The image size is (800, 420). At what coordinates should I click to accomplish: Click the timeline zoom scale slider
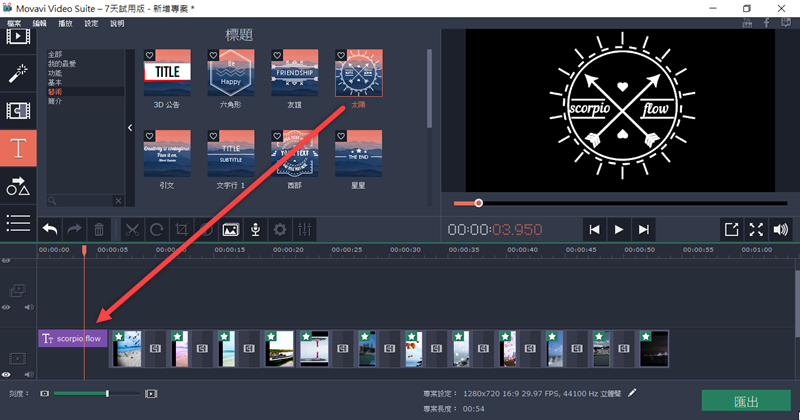[107, 394]
